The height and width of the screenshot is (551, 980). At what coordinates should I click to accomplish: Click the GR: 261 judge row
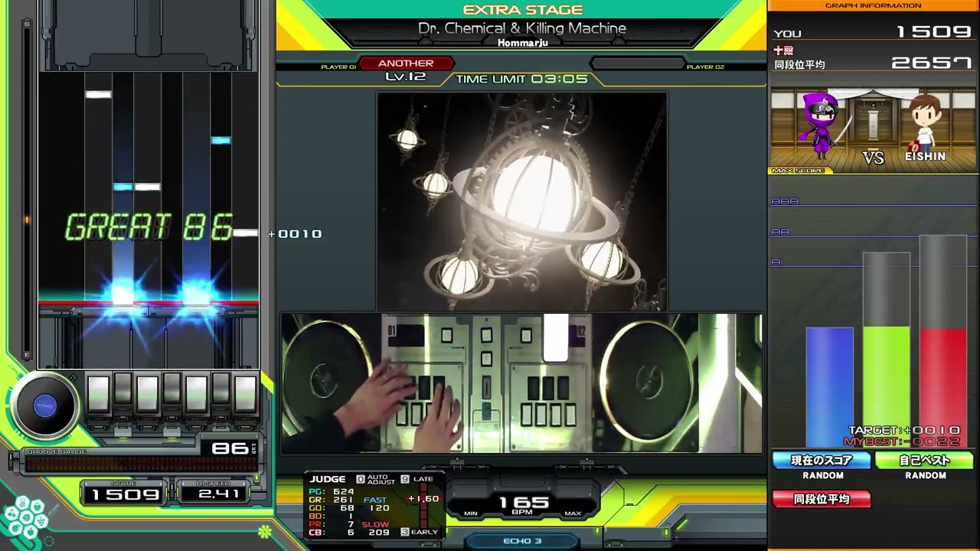(x=331, y=500)
